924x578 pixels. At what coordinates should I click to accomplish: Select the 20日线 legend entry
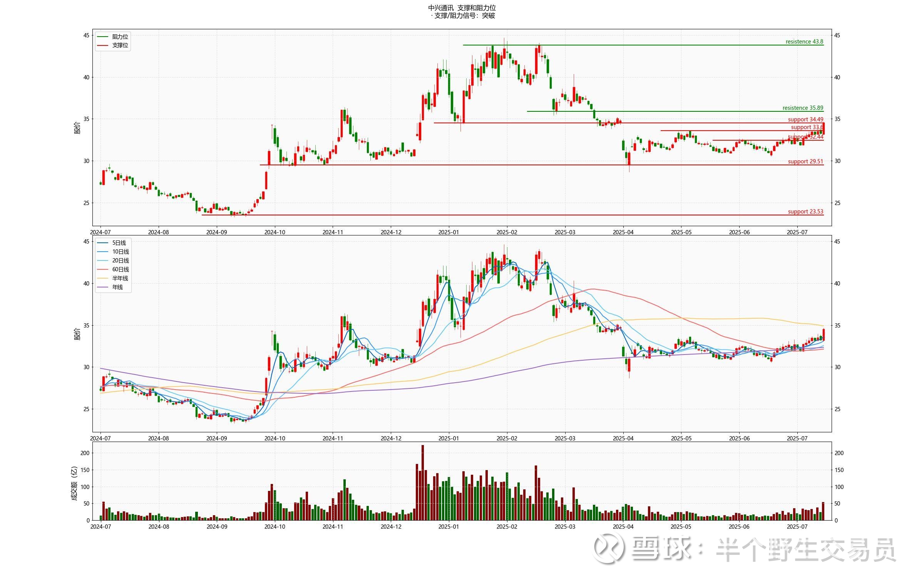coord(120,260)
